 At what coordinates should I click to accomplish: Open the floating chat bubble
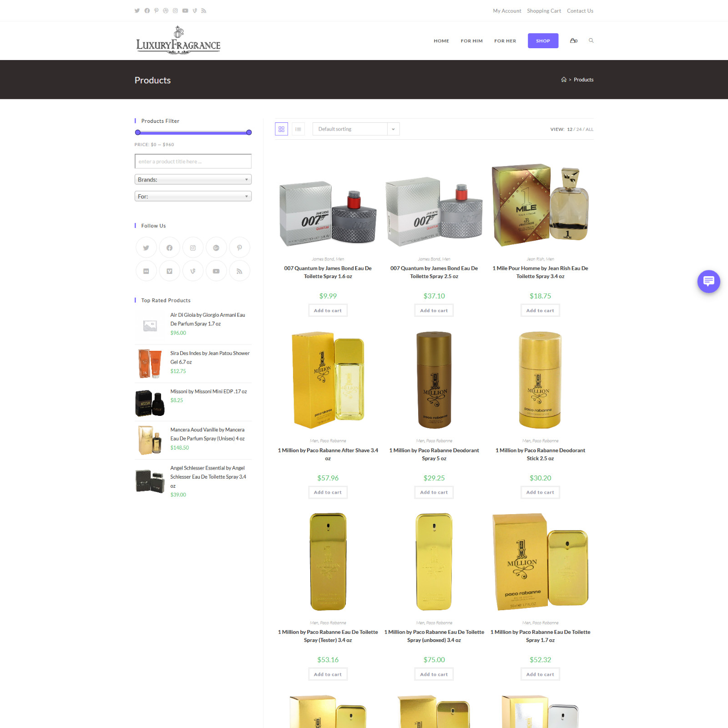[x=708, y=281]
